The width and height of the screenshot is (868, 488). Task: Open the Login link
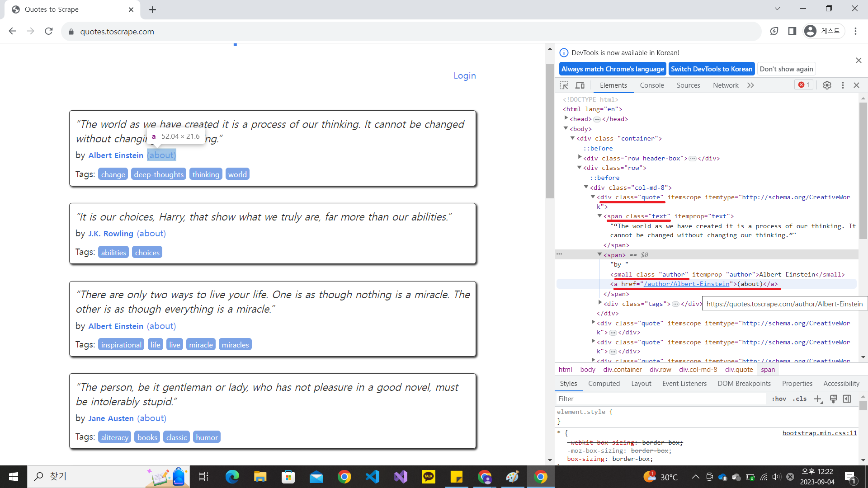click(x=465, y=76)
